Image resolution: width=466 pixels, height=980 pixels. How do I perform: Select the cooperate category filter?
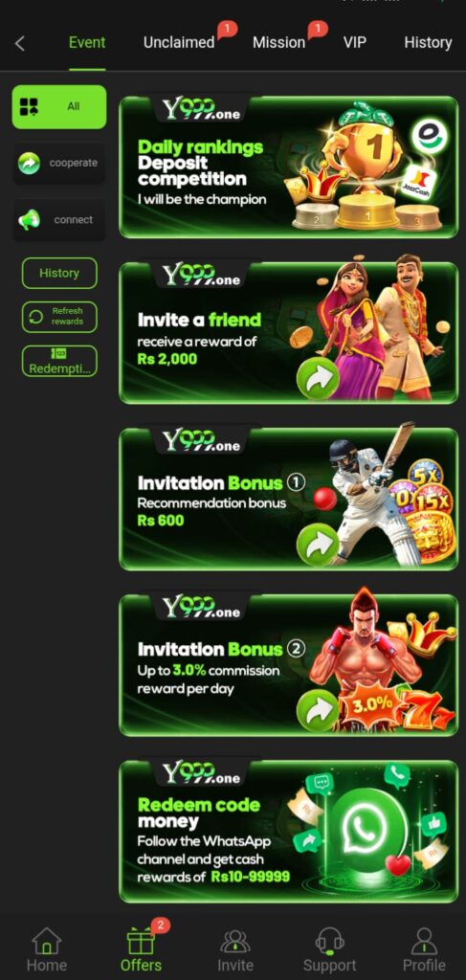click(59, 163)
